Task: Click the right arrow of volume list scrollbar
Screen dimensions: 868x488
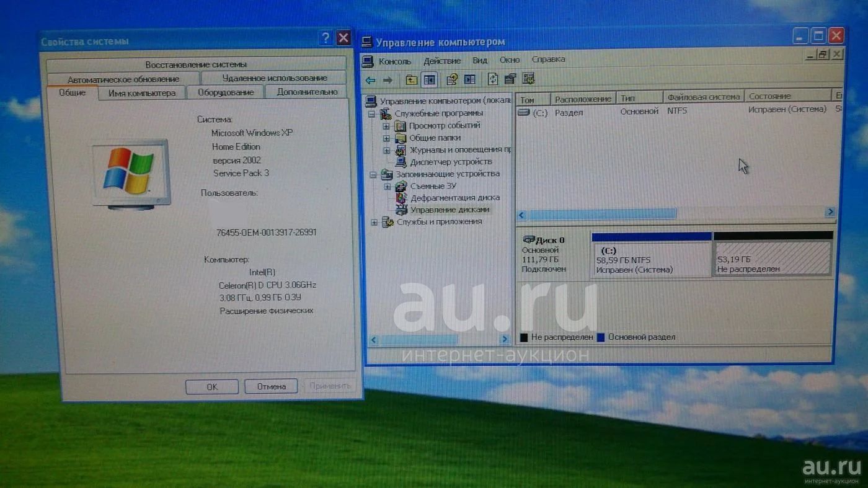Action: tap(830, 212)
